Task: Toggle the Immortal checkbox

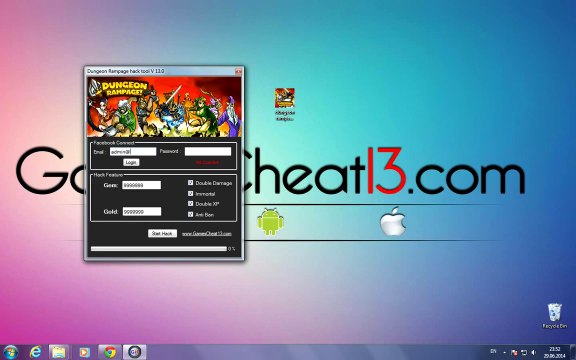Action: [x=190, y=193]
